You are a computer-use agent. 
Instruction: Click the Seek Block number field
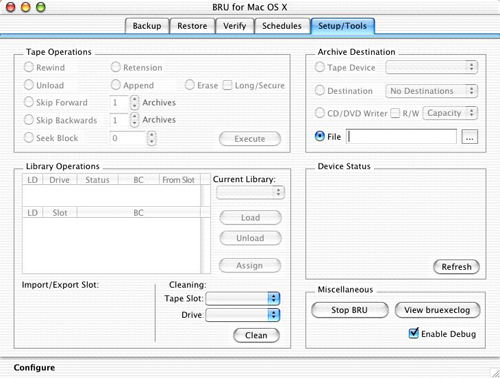point(128,138)
